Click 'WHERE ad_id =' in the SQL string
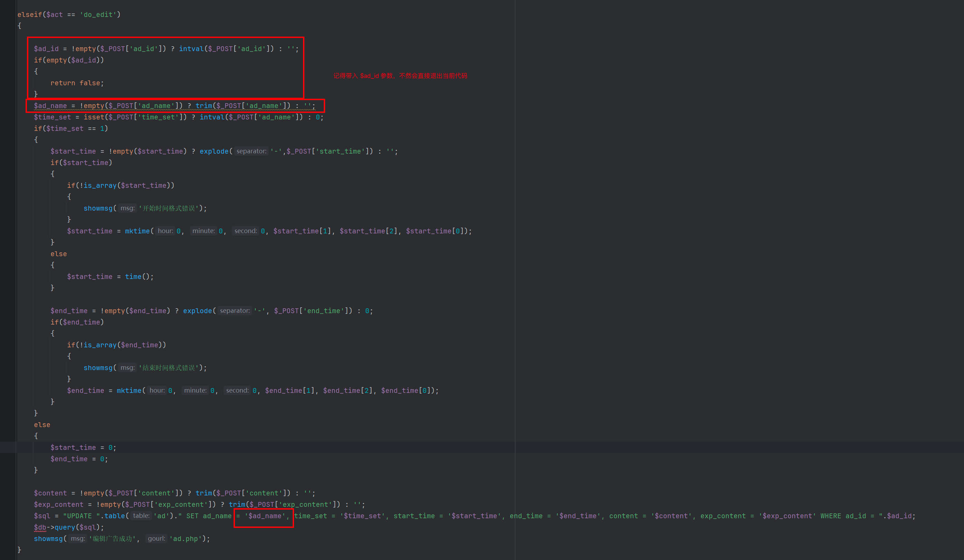This screenshot has width=964, height=560. tap(847, 516)
